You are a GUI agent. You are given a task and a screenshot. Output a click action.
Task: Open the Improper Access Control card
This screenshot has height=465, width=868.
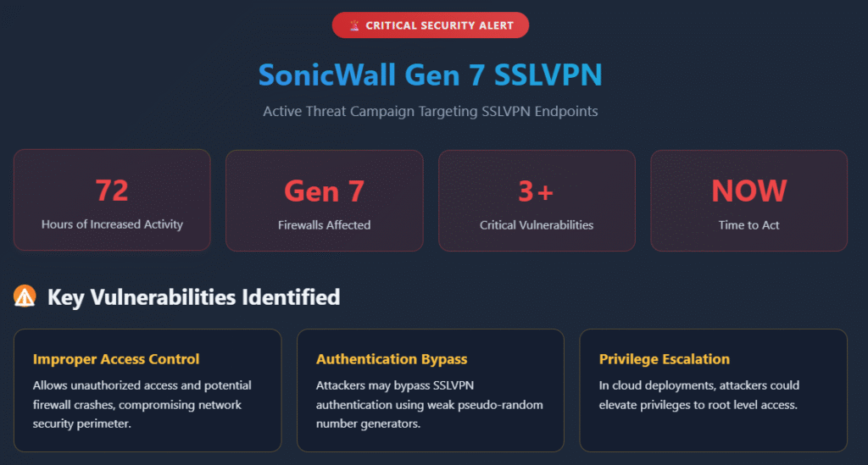tap(147, 390)
